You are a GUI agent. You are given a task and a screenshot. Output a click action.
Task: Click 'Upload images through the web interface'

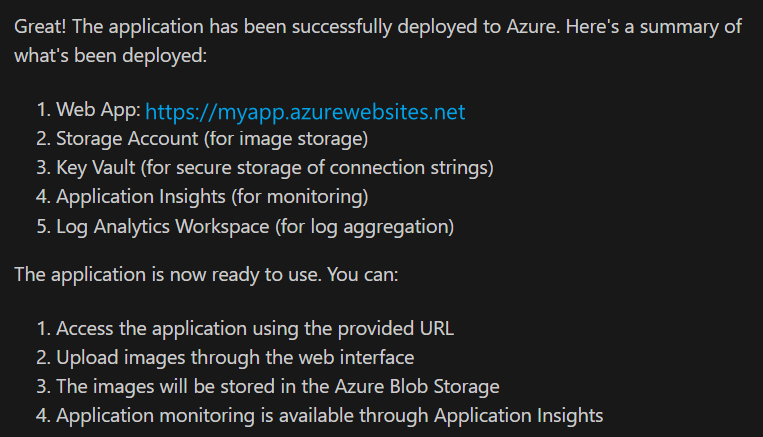(234, 357)
